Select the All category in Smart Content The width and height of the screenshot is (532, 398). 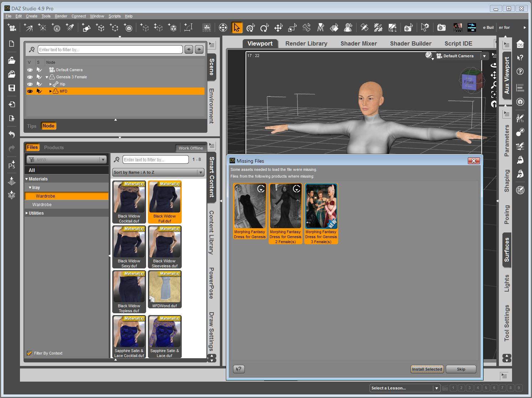[67, 170]
